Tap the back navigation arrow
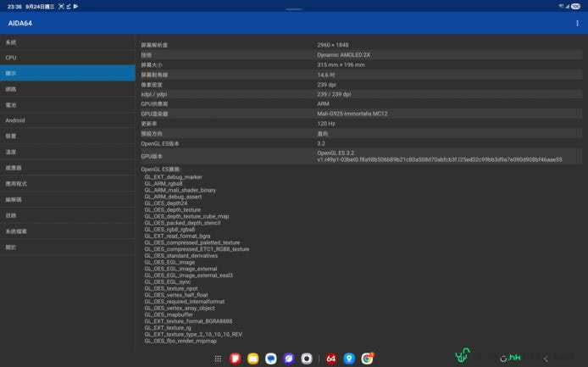 (x=546, y=359)
